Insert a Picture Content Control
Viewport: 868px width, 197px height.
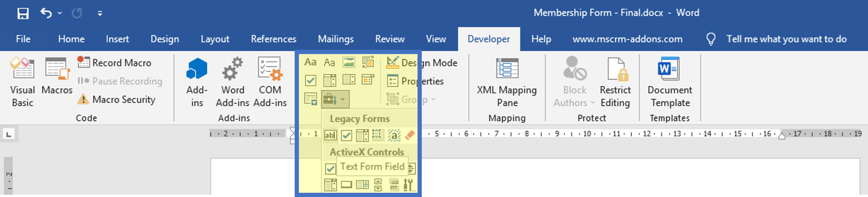pyautogui.click(x=349, y=62)
